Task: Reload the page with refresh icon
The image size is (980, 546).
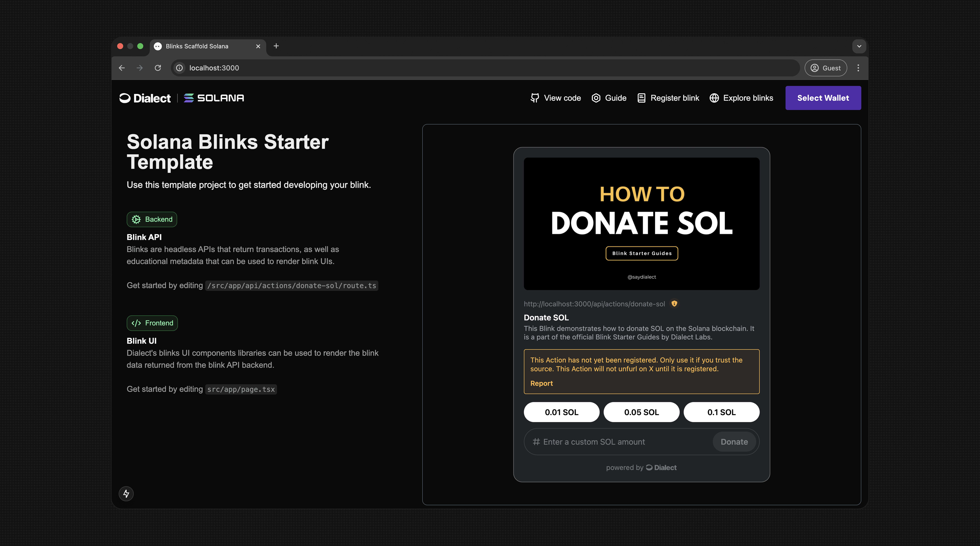Action: click(158, 68)
